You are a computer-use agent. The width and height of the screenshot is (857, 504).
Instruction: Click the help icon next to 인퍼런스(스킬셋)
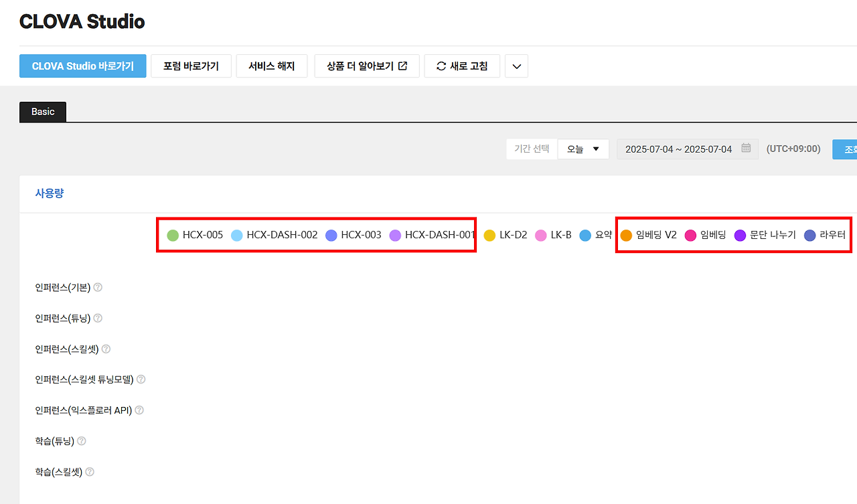click(x=106, y=349)
